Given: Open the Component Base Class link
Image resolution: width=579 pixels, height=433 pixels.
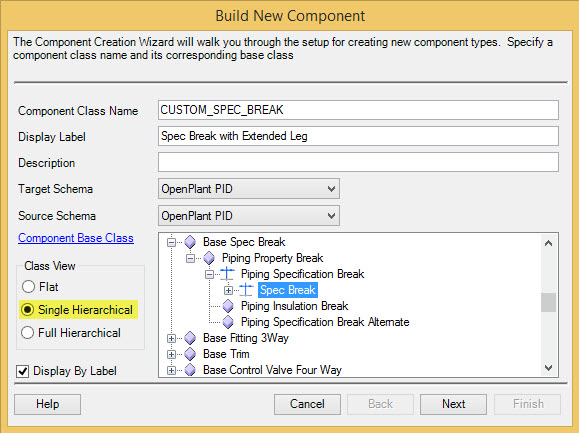Looking at the screenshot, I should click(76, 238).
